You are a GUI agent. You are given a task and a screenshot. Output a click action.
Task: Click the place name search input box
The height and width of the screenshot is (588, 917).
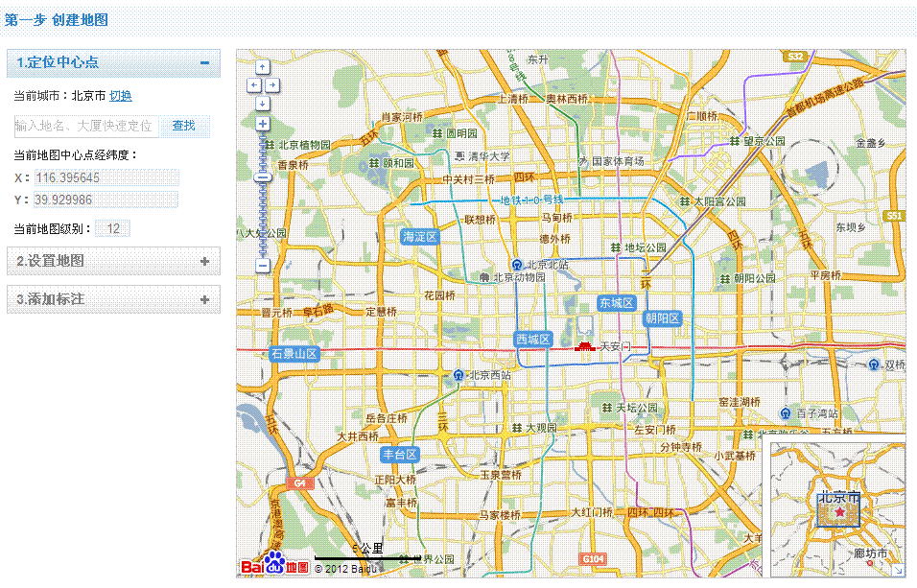click(83, 126)
